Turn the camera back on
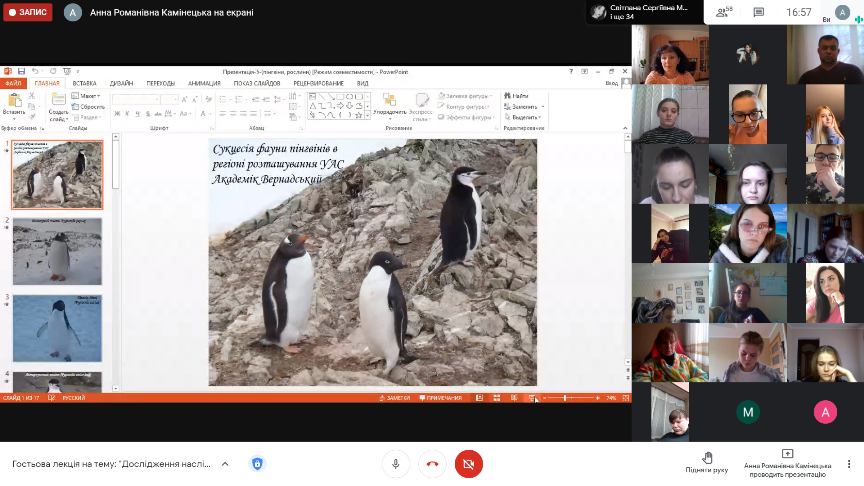The height and width of the screenshot is (486, 864). (468, 464)
